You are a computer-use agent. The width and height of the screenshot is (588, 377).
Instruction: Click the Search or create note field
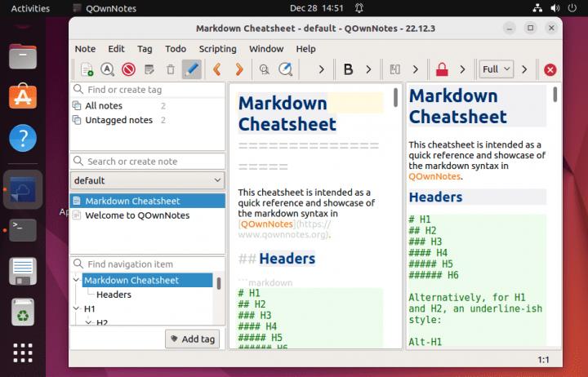[x=152, y=162]
